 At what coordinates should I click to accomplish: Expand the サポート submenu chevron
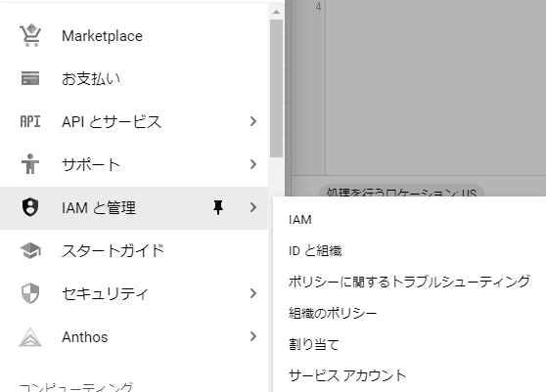pyautogui.click(x=253, y=164)
